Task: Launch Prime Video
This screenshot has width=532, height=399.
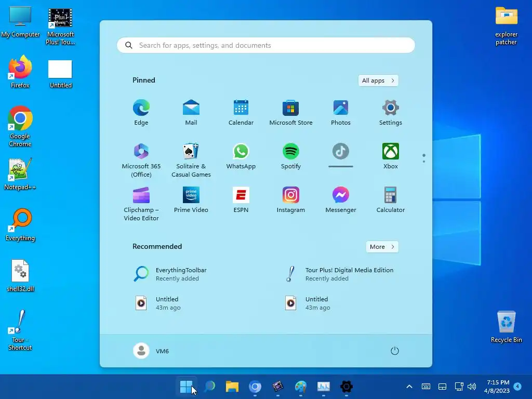Action: click(191, 200)
